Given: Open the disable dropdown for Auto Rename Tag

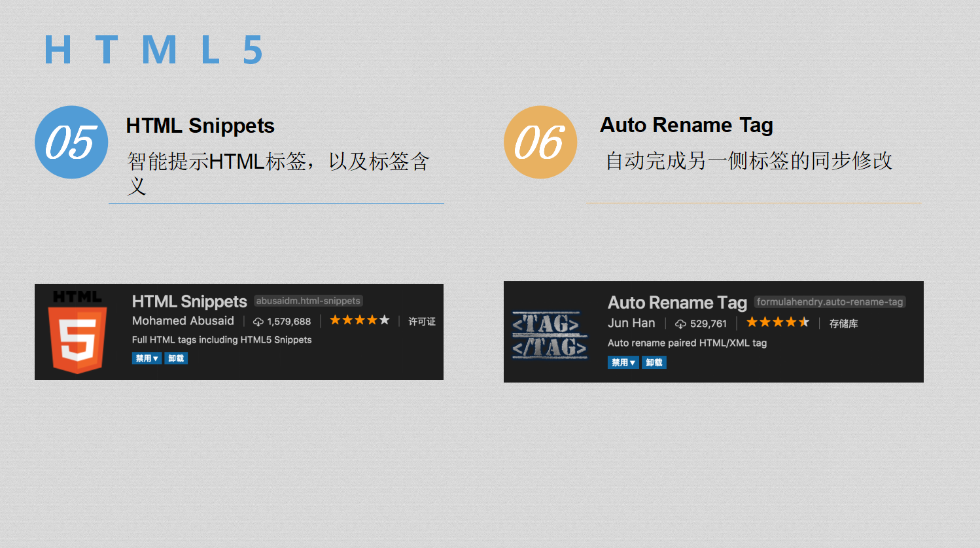Looking at the screenshot, I should coord(623,362).
